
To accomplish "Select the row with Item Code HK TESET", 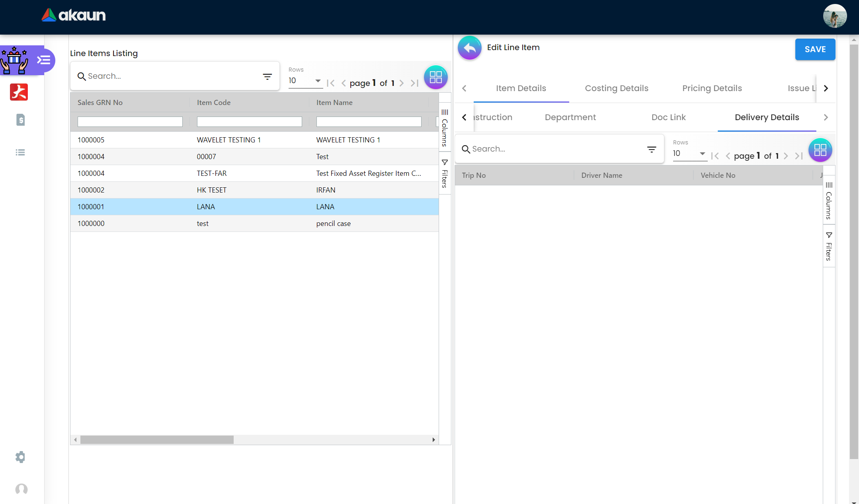I will point(211,190).
